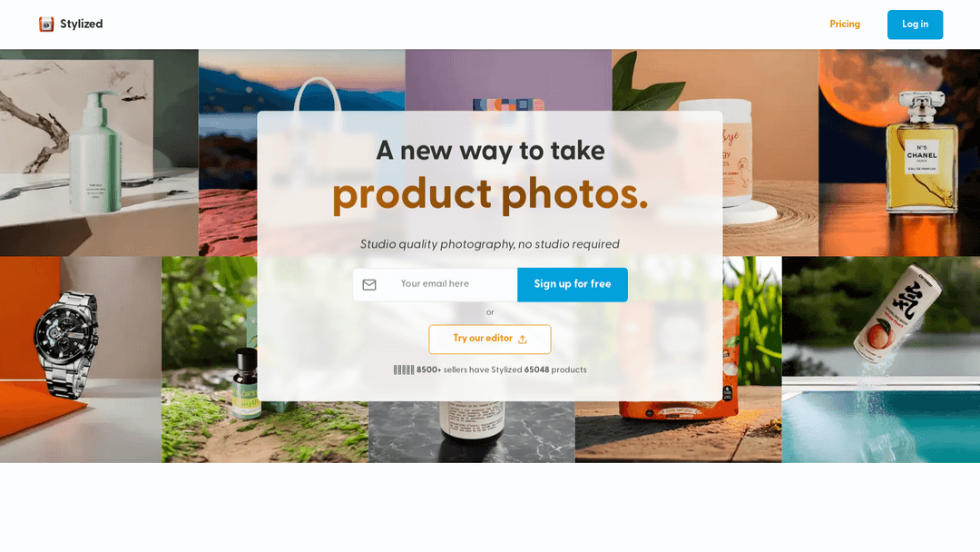
Task: Open the Chanel perfume bottle photo
Action: tap(899, 153)
